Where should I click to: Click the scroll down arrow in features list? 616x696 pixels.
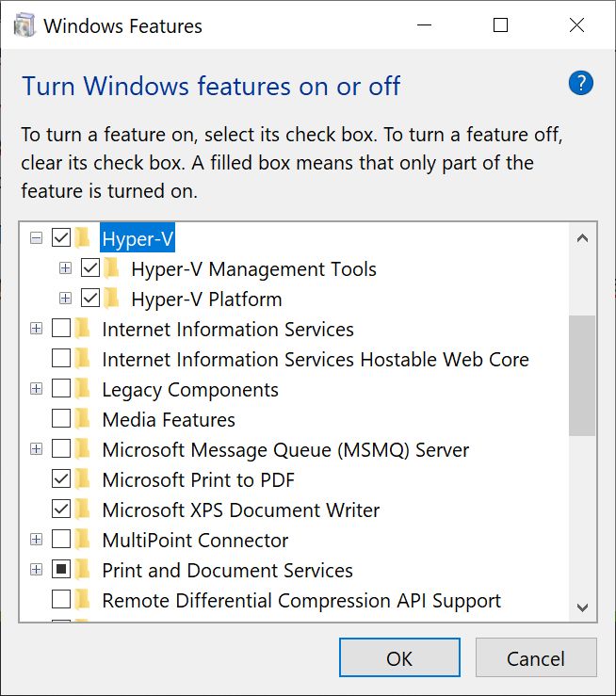tap(582, 607)
